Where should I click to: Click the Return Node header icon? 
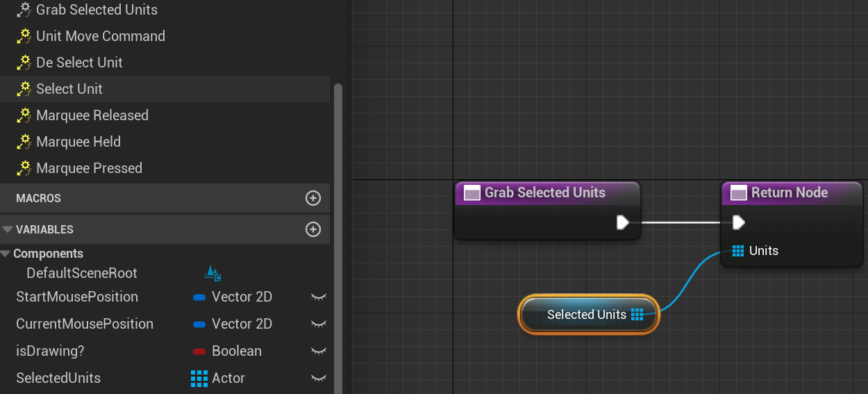(x=740, y=193)
